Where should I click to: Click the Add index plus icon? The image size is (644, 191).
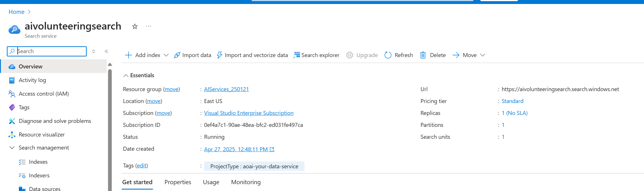(x=129, y=55)
